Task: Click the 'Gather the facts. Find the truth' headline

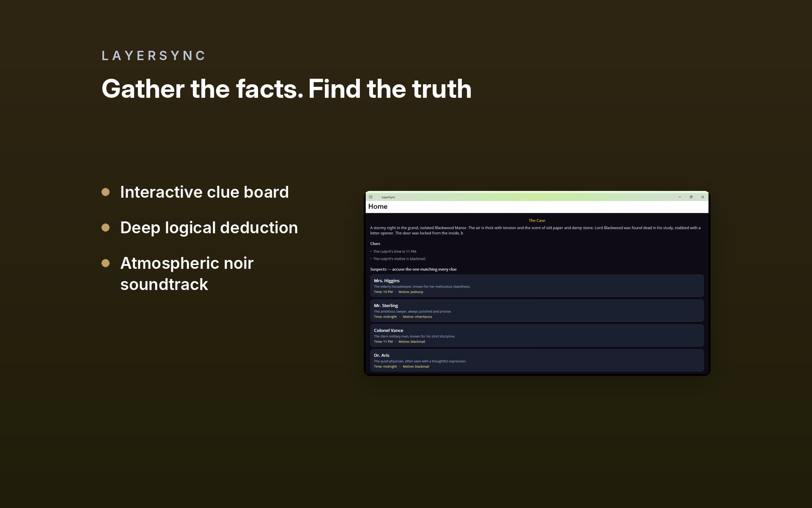Action: [286, 89]
